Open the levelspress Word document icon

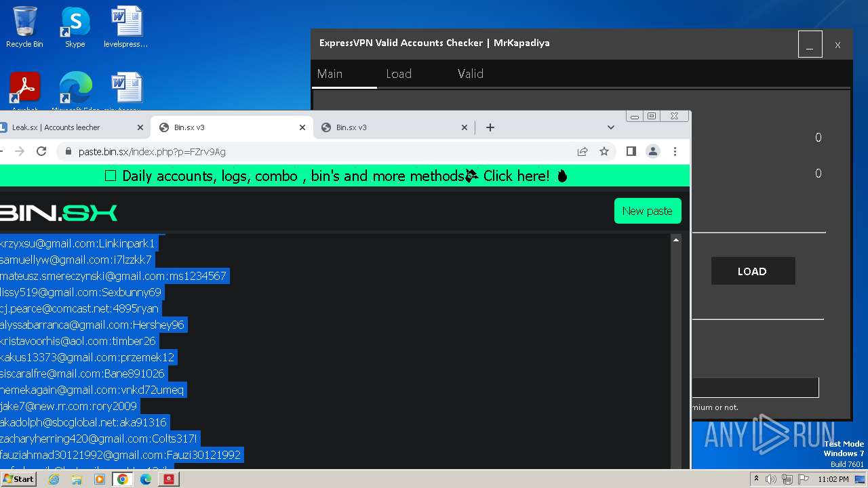[x=126, y=27]
